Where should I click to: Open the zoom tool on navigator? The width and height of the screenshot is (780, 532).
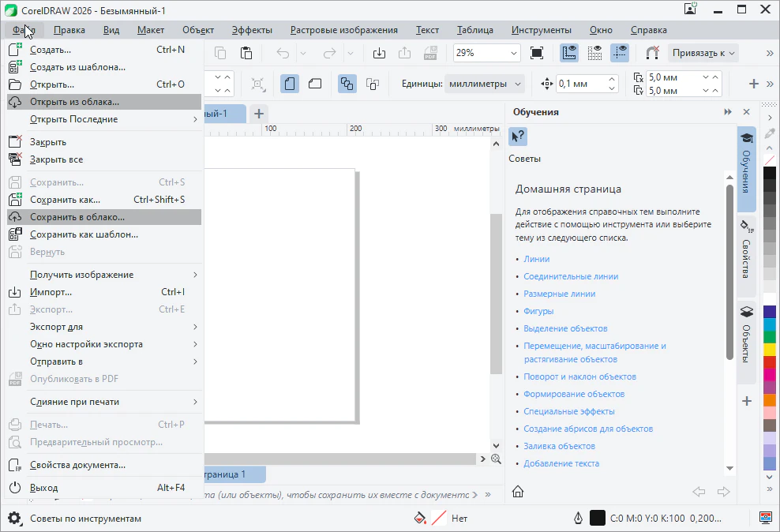tap(496, 459)
